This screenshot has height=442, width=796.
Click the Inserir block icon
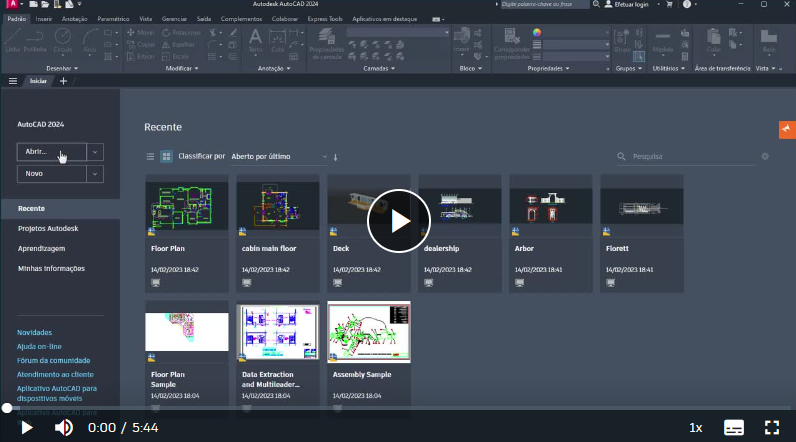461,40
